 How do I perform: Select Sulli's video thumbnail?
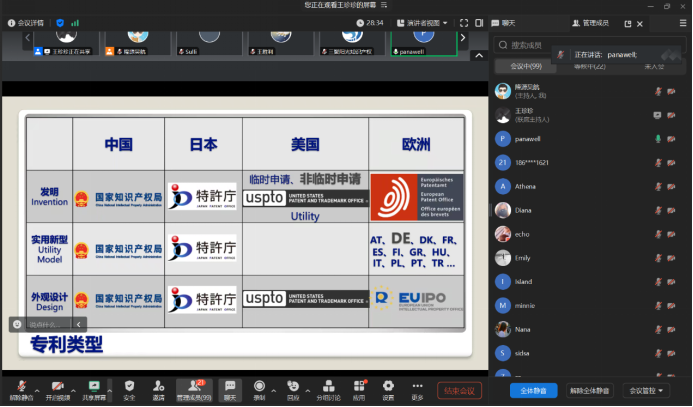click(x=209, y=43)
